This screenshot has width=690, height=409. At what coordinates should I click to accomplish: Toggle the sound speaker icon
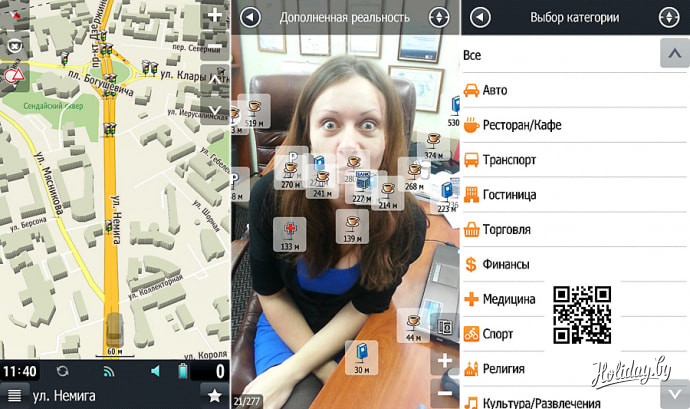tap(156, 371)
